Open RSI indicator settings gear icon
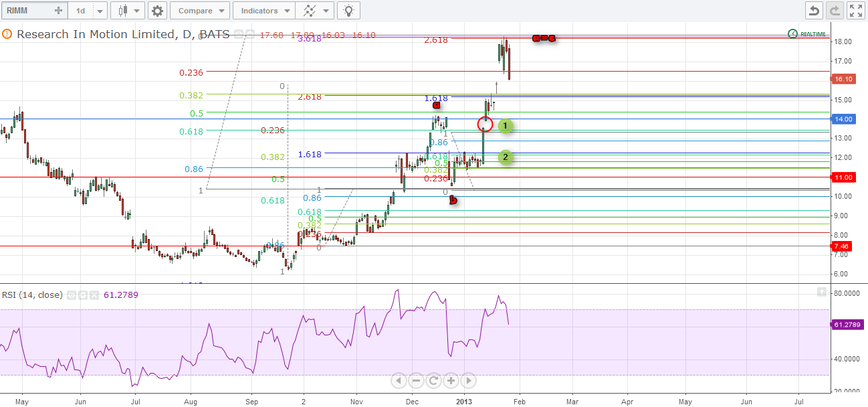The image size is (868, 407). [83, 295]
